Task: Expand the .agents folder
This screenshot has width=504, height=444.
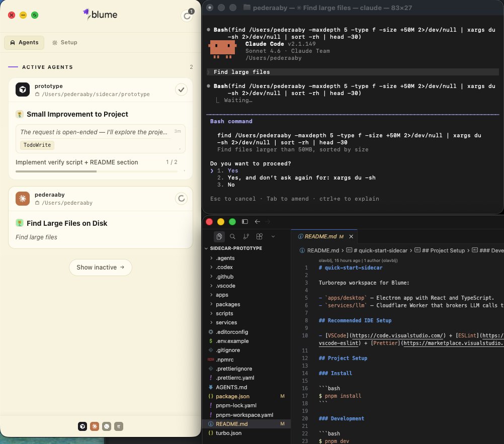Action: coord(225,258)
